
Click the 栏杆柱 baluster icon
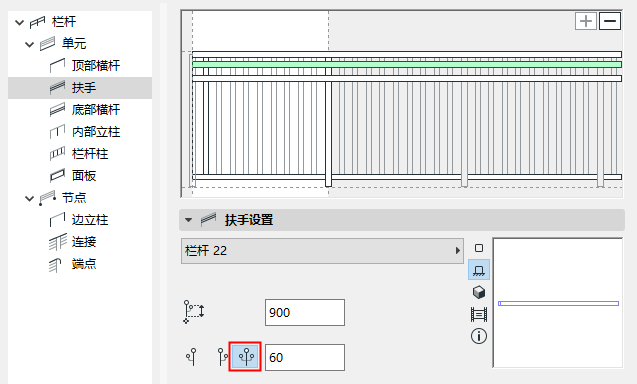click(57, 154)
